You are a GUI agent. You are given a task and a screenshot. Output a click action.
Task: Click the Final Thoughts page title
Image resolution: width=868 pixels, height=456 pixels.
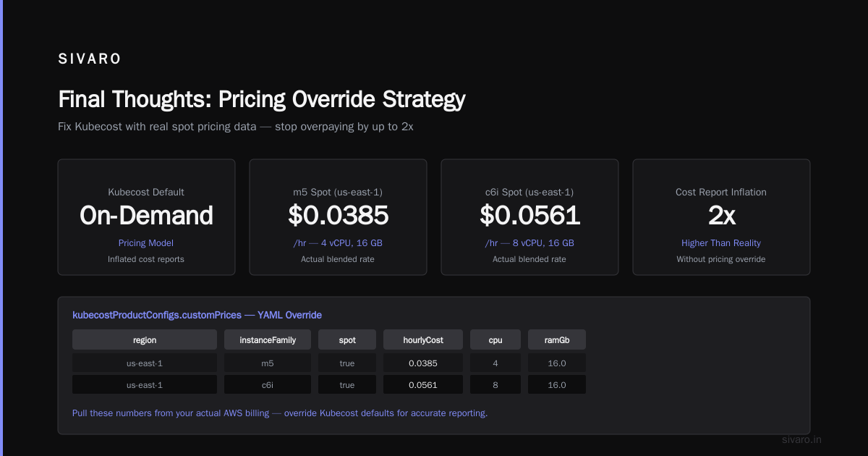coord(262,99)
